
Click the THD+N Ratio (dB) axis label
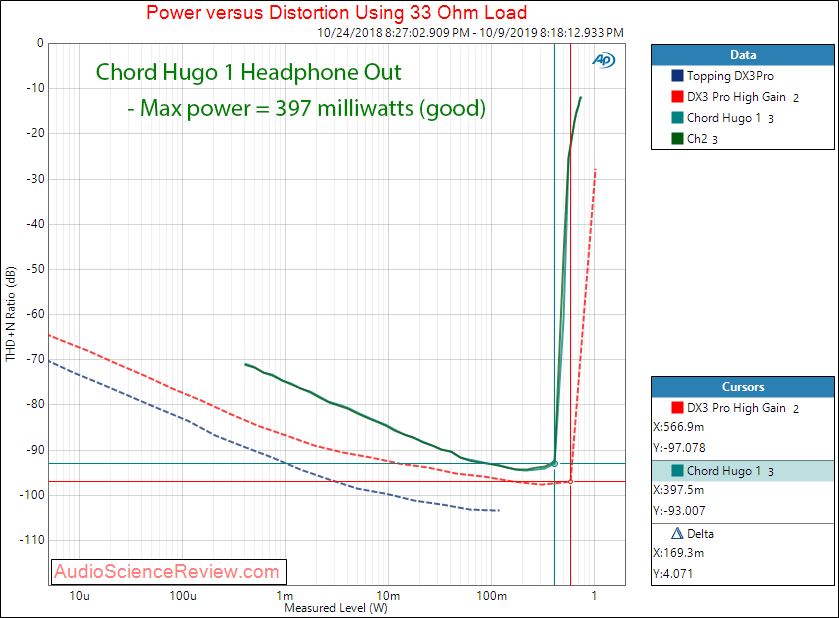coord(11,314)
